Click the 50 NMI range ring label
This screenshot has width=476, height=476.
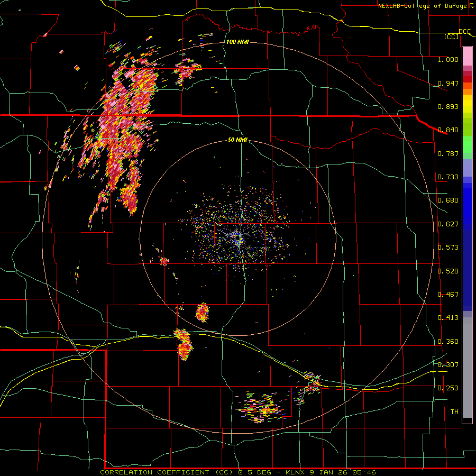point(237,140)
